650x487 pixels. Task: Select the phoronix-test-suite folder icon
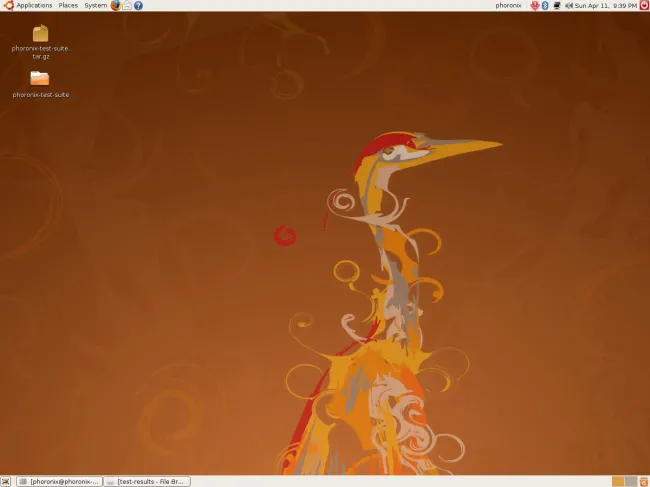point(40,78)
